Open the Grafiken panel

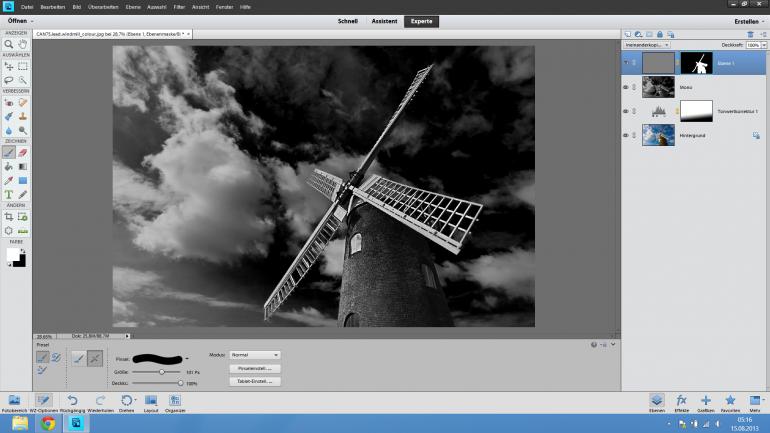pos(706,403)
